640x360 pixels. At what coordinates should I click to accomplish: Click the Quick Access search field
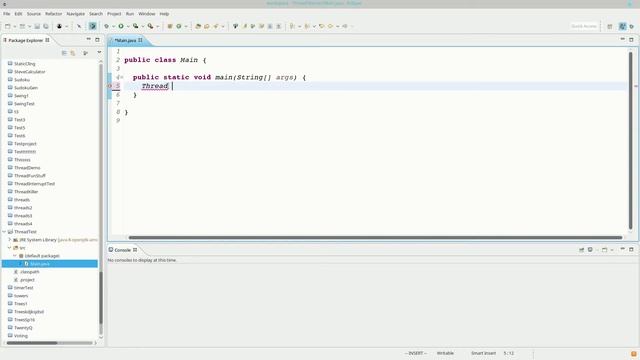584,26
